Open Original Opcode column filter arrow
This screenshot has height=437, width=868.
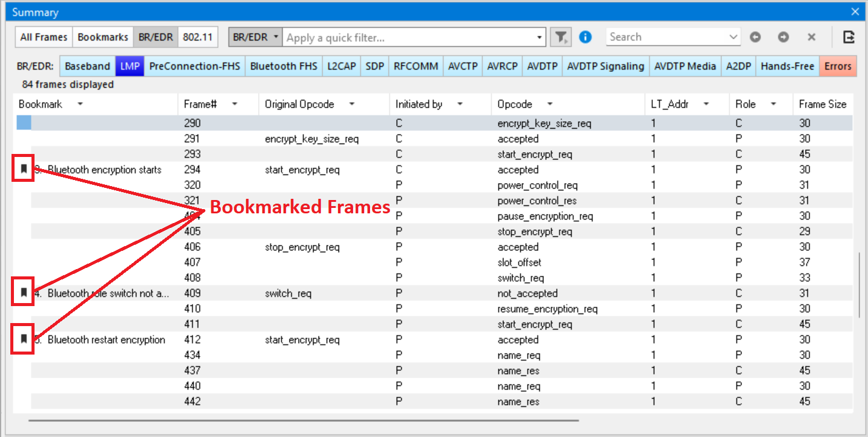(x=352, y=104)
